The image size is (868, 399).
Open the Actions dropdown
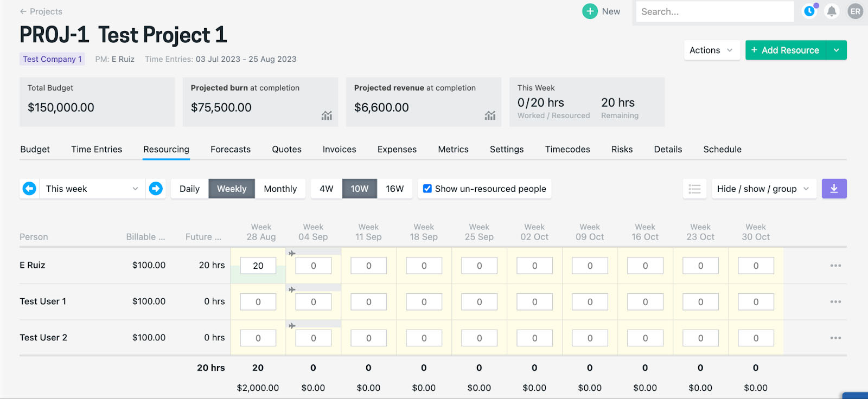[711, 50]
